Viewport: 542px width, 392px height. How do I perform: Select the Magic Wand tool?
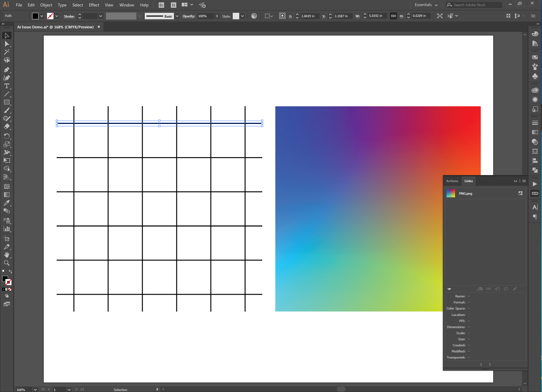[x=7, y=52]
